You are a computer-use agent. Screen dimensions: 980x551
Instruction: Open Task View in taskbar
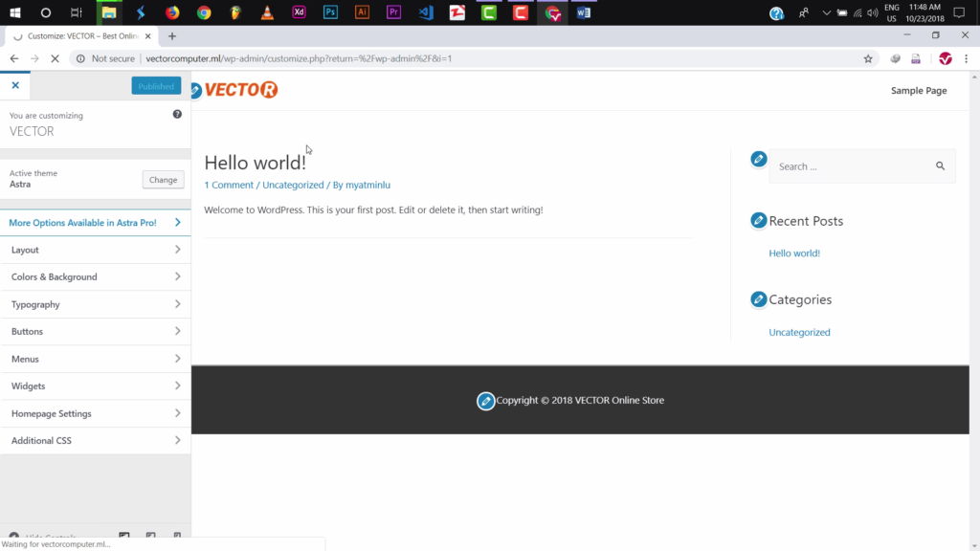(77, 12)
